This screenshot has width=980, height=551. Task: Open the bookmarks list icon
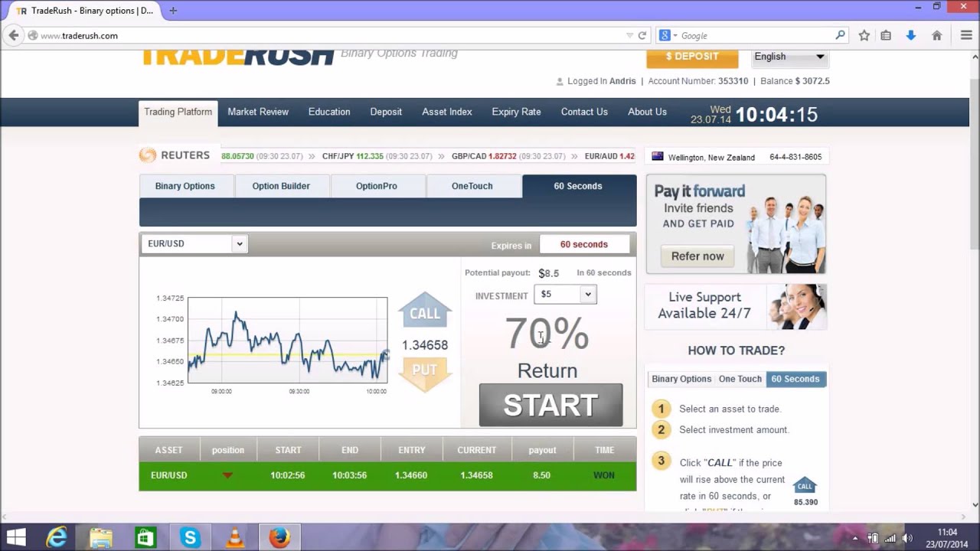click(886, 35)
